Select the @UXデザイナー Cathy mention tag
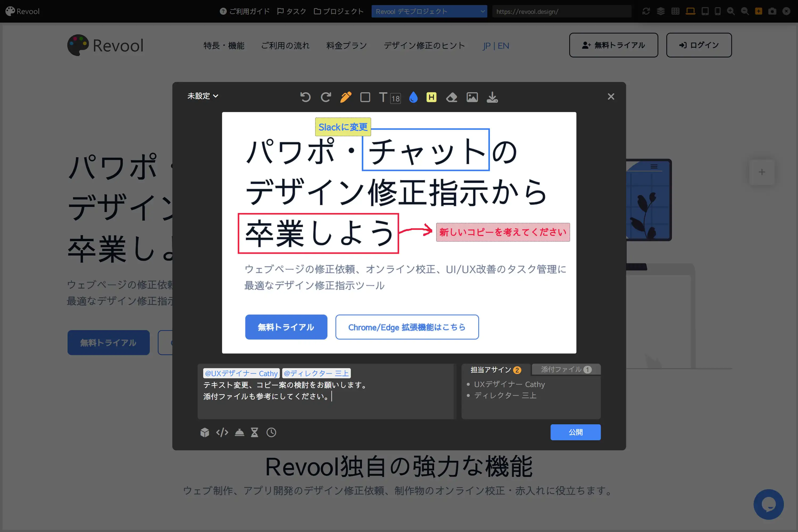Screen dimensions: 798x532 pyautogui.click(x=241, y=373)
